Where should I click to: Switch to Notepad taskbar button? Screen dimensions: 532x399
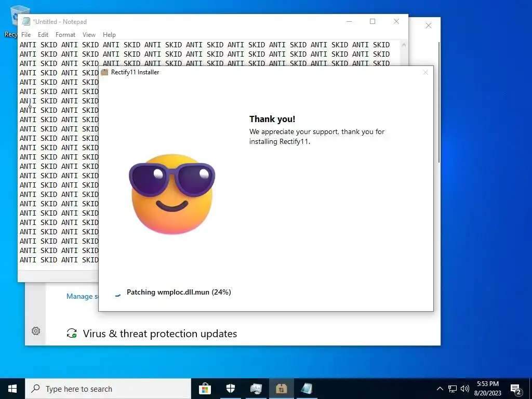point(307,389)
